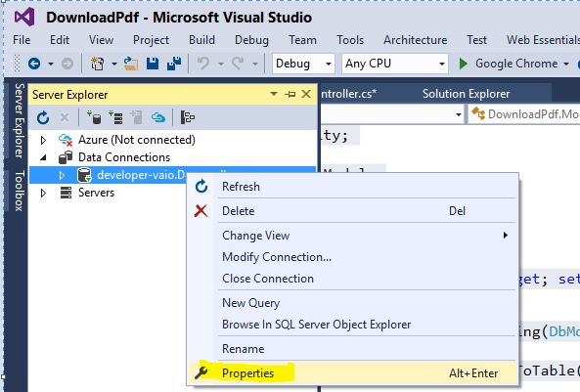580x392 pixels.
Task: Open the Build menu
Action: pyautogui.click(x=201, y=40)
